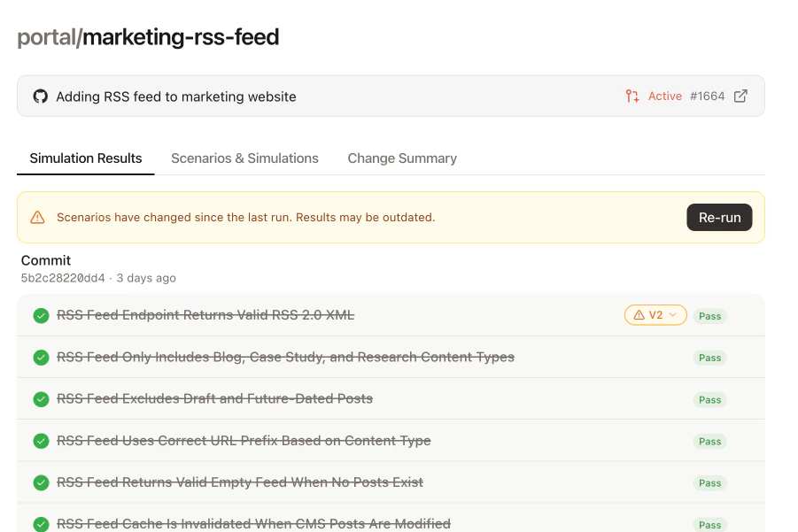Click green check for Cache Invalidated scenario
Viewport: 798px width, 532px height.
(41, 524)
